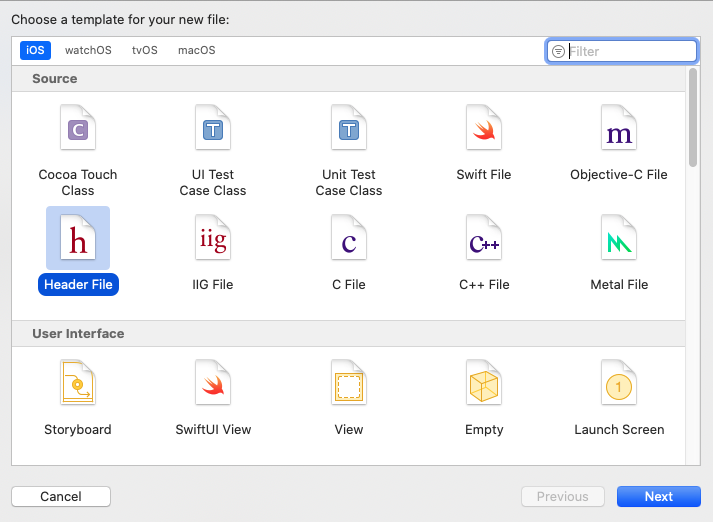Pick the Unit Test Case Class icon
The image size is (713, 522).
pyautogui.click(x=349, y=127)
